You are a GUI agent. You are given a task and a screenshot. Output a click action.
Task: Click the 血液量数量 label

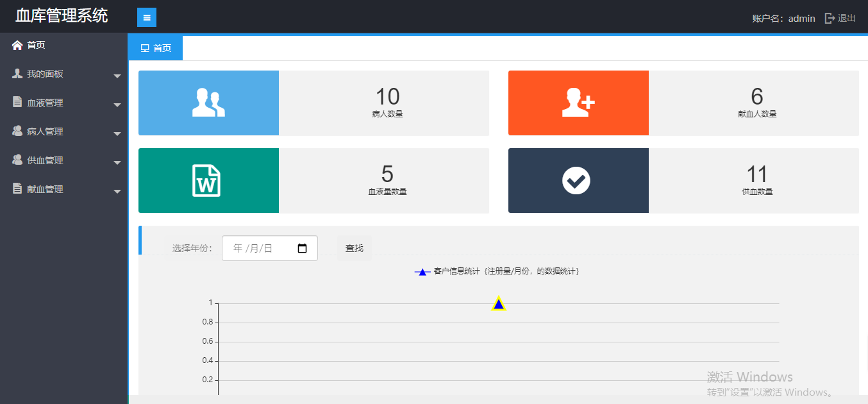(387, 192)
